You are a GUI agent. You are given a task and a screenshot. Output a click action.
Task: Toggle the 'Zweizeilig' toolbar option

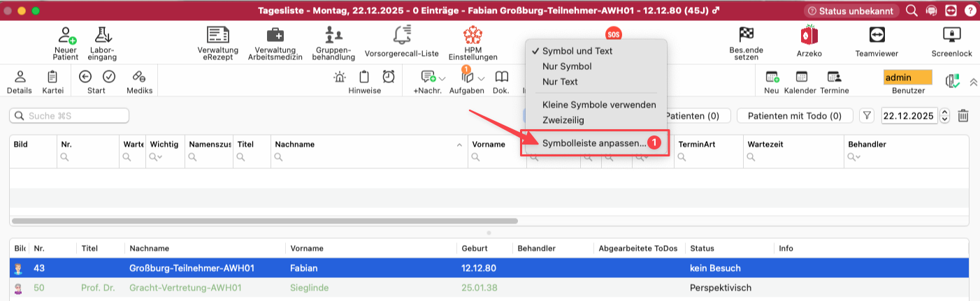pos(563,120)
